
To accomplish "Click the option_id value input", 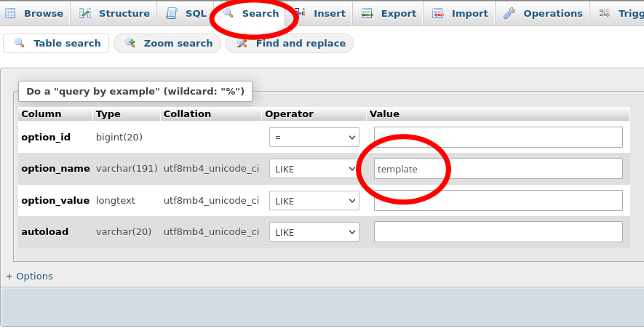I will [498, 137].
